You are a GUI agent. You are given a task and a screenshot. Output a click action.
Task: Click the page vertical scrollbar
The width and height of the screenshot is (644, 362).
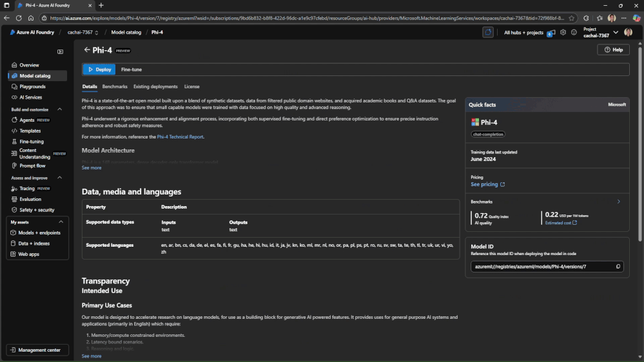coord(639,144)
